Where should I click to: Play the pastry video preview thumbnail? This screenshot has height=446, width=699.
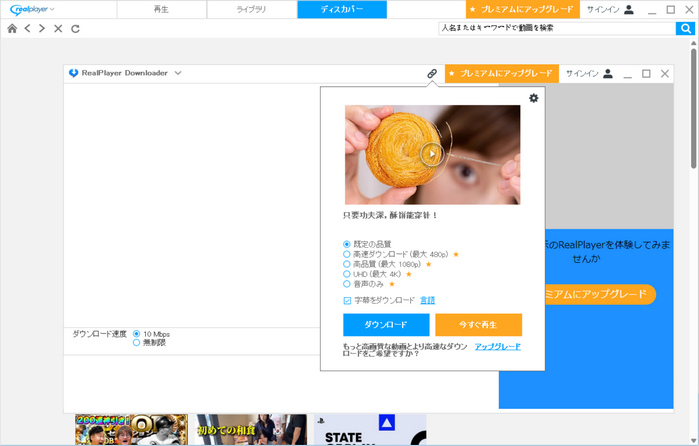pyautogui.click(x=432, y=154)
